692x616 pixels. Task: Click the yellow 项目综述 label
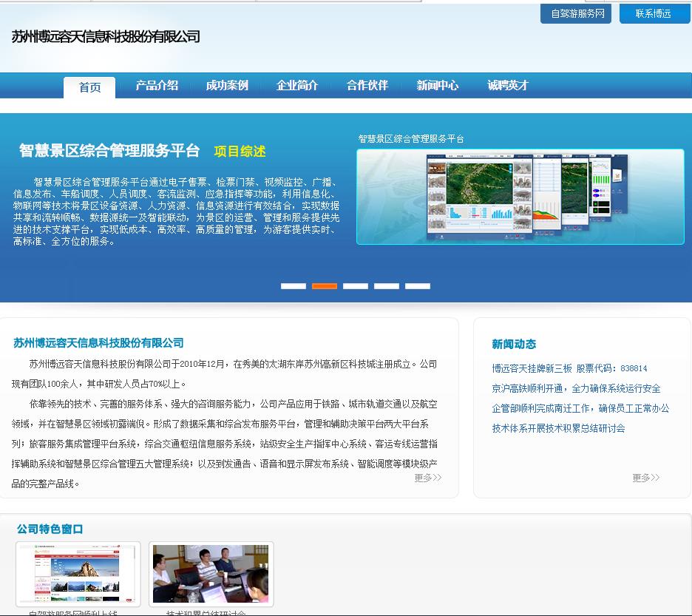pos(240,152)
